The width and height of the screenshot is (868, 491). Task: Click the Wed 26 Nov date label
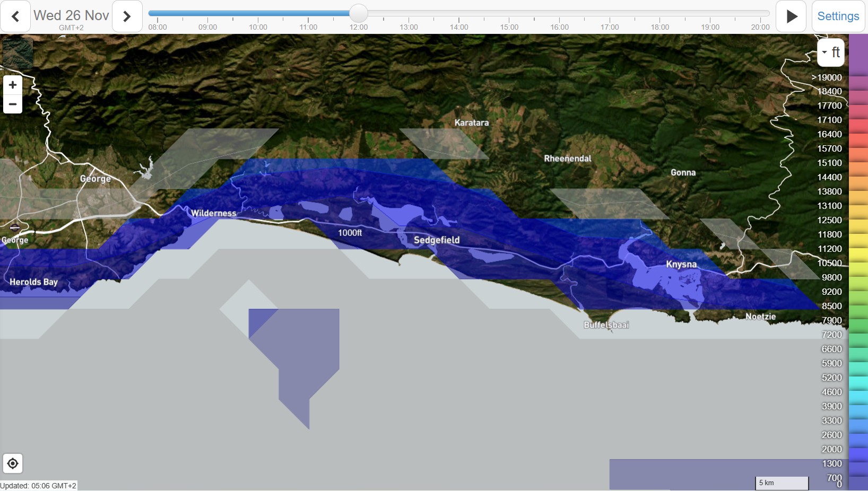[71, 15]
